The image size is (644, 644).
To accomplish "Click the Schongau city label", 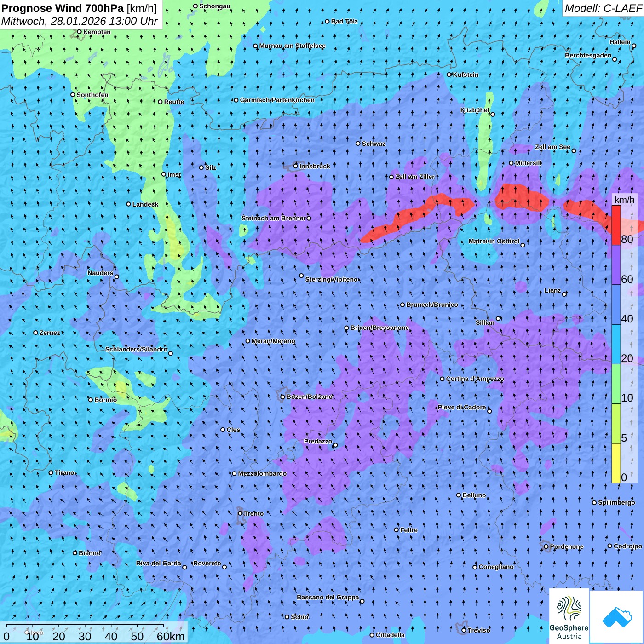I will tap(214, 6).
